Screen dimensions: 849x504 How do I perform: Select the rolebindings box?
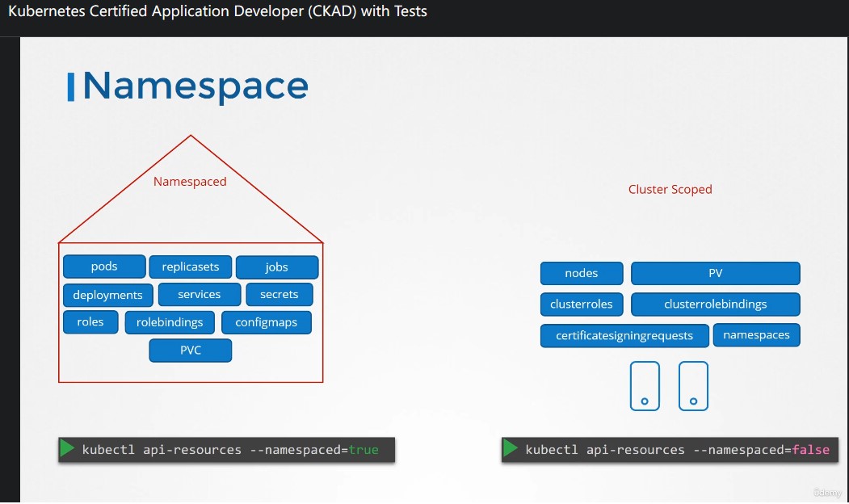[x=170, y=322]
